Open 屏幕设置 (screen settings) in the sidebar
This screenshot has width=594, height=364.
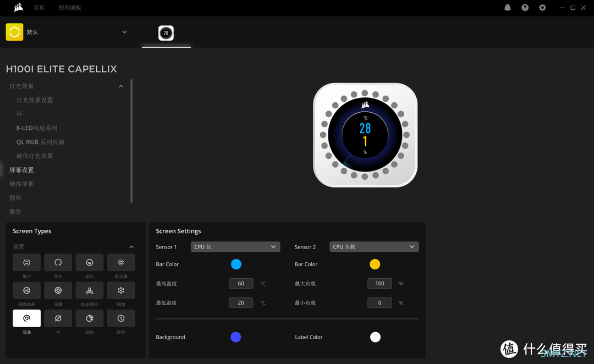[x=21, y=170]
